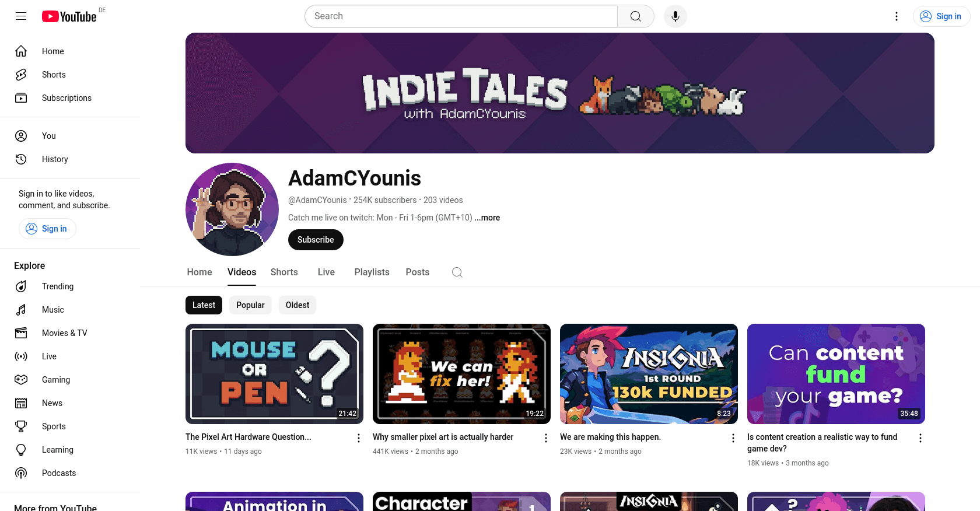Open the Mouse or Pen video thumbnail
The width and height of the screenshot is (980, 511).
[x=274, y=374]
